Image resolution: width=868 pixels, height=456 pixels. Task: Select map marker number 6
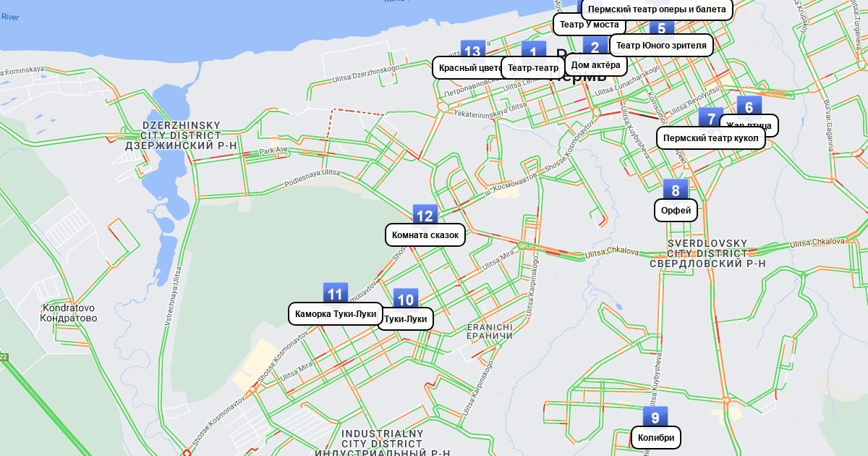tap(749, 106)
